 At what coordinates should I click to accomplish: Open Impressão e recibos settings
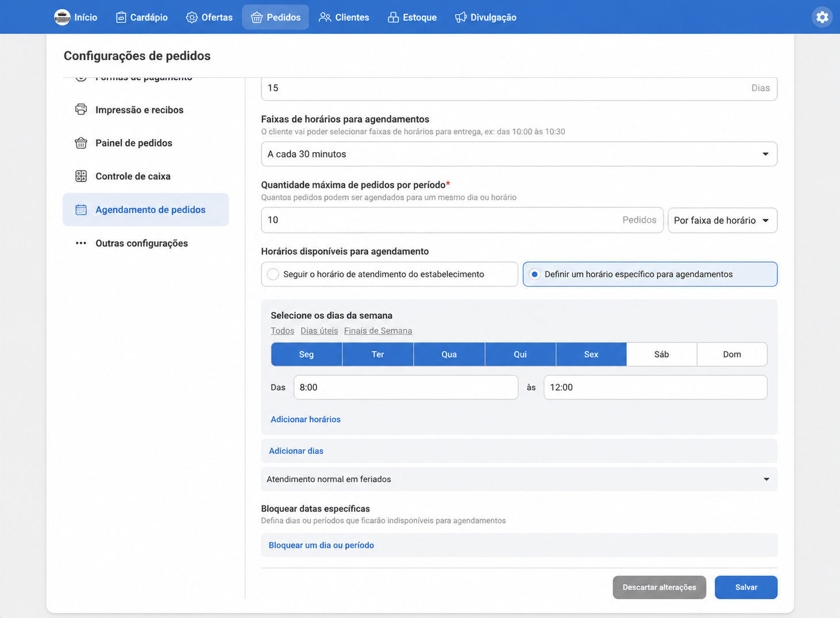click(145, 110)
